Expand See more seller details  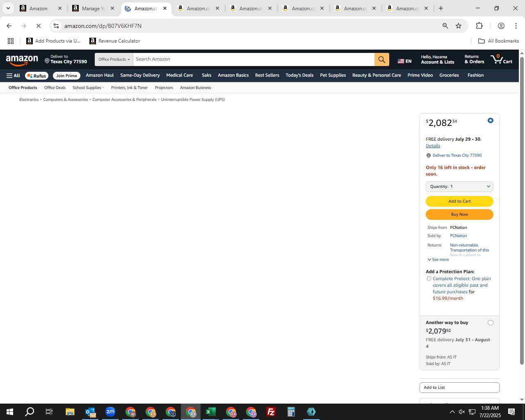[x=438, y=260]
